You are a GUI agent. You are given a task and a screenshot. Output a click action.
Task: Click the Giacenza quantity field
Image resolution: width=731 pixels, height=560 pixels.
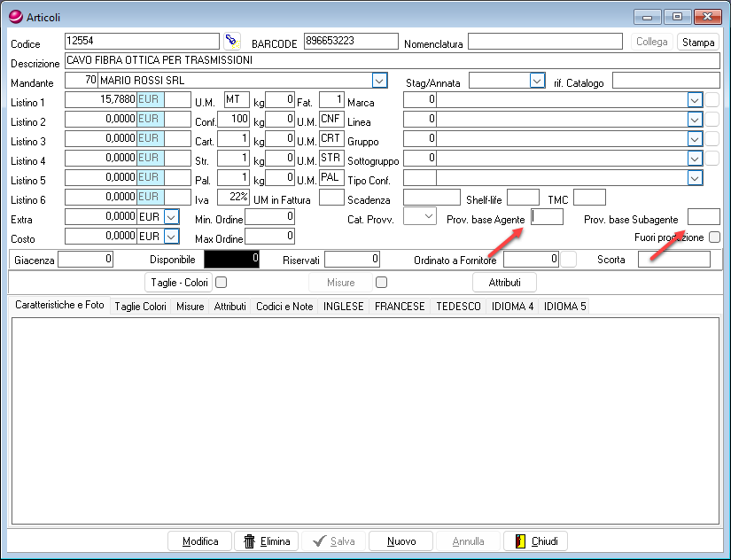[x=85, y=259]
